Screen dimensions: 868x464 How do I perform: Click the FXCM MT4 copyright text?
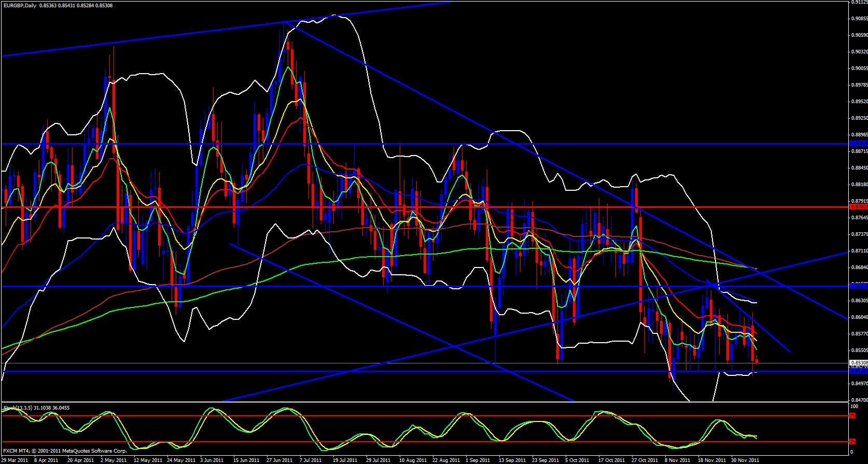pos(65,451)
